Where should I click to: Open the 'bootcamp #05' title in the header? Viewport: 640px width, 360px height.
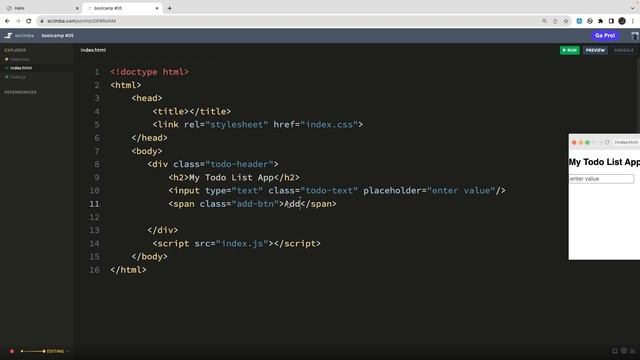(x=58, y=36)
